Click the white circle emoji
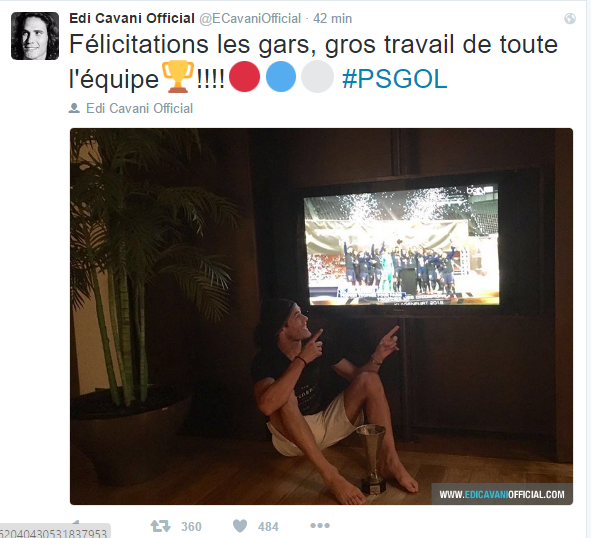591x538 pixels. click(317, 77)
